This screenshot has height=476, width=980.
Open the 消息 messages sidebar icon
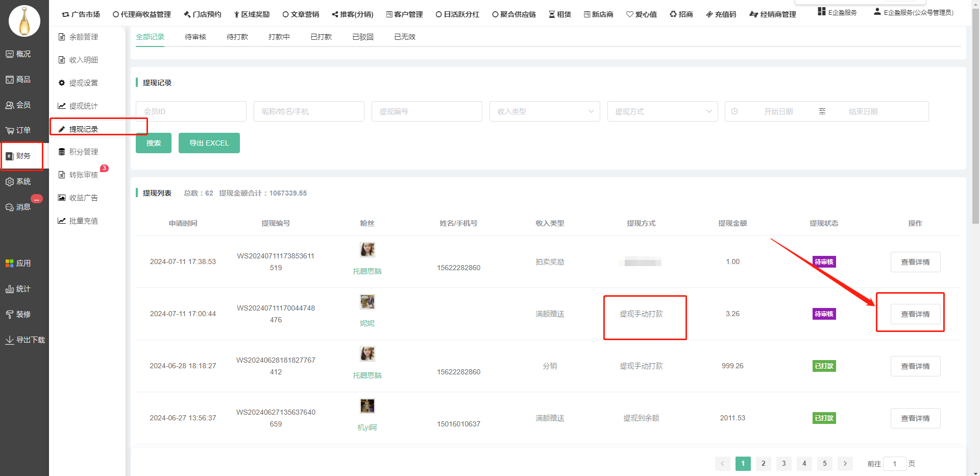(x=18, y=207)
